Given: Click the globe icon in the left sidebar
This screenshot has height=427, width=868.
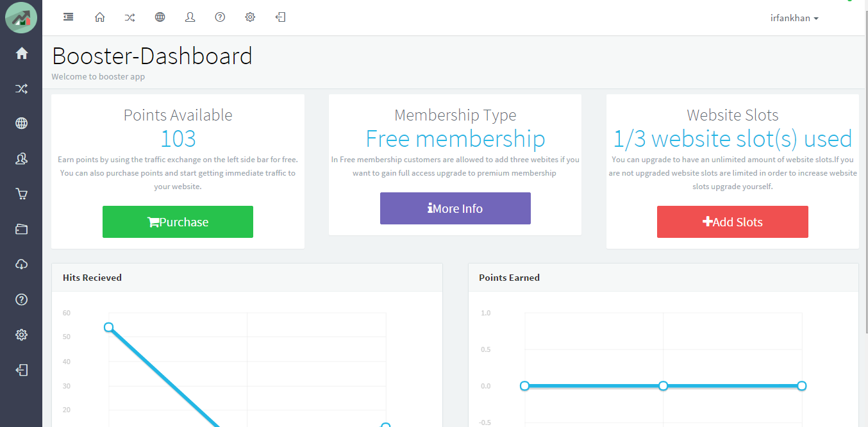Looking at the screenshot, I should click(21, 124).
